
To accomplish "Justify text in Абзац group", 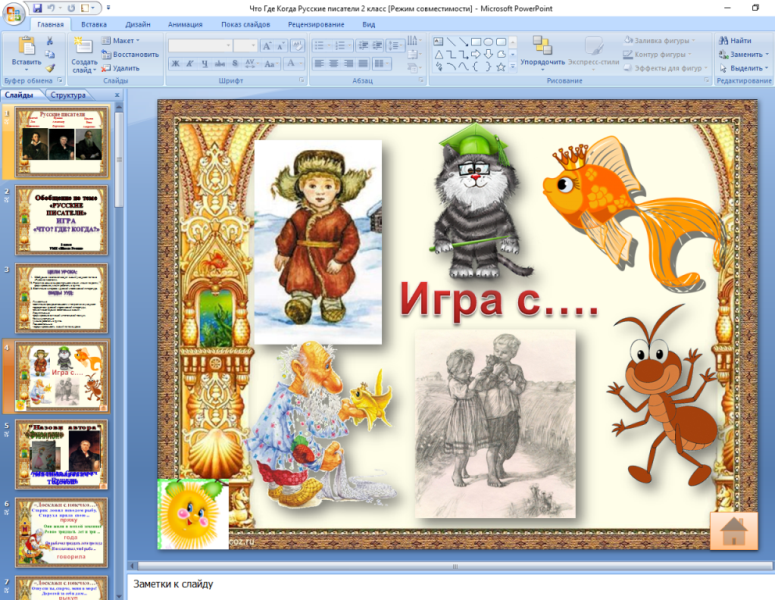I will [363, 63].
